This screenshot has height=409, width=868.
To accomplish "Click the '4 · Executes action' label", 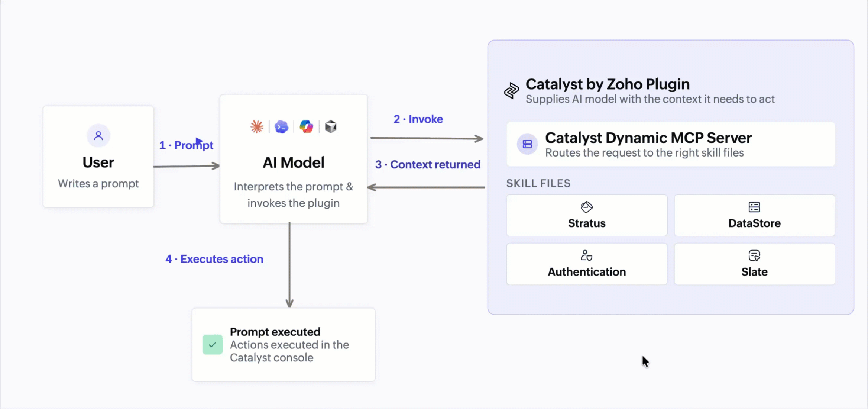I will [x=214, y=259].
